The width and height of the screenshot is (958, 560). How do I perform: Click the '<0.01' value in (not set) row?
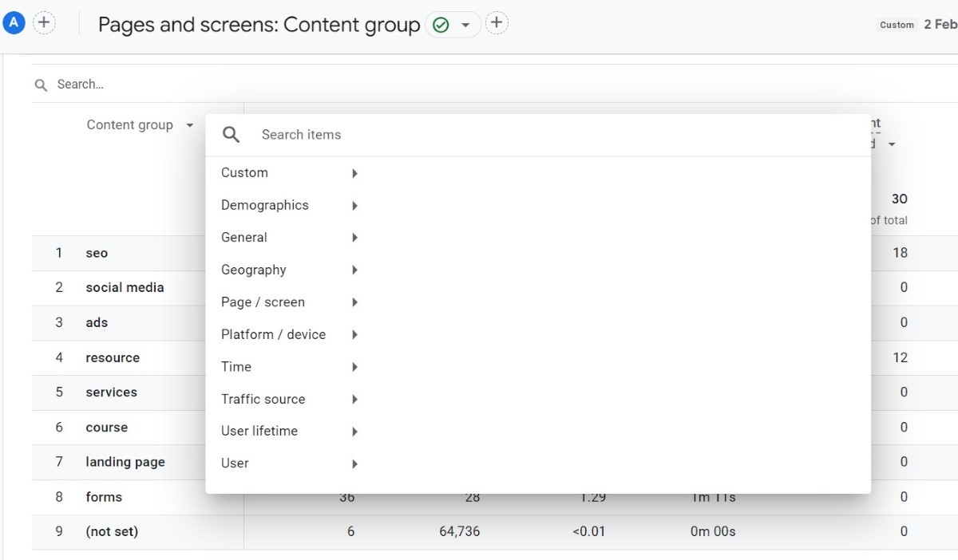(588, 531)
